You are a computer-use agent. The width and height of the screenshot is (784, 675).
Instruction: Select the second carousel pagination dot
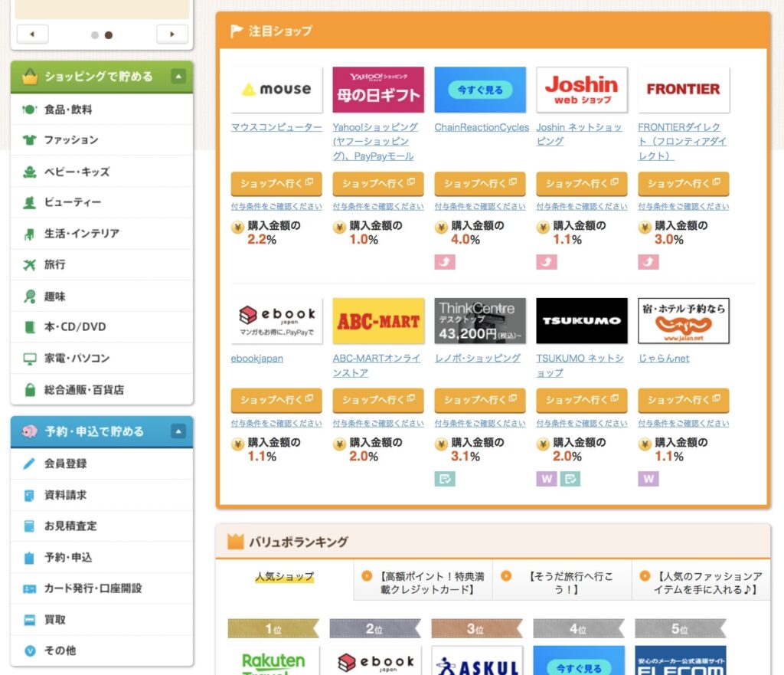tap(109, 35)
